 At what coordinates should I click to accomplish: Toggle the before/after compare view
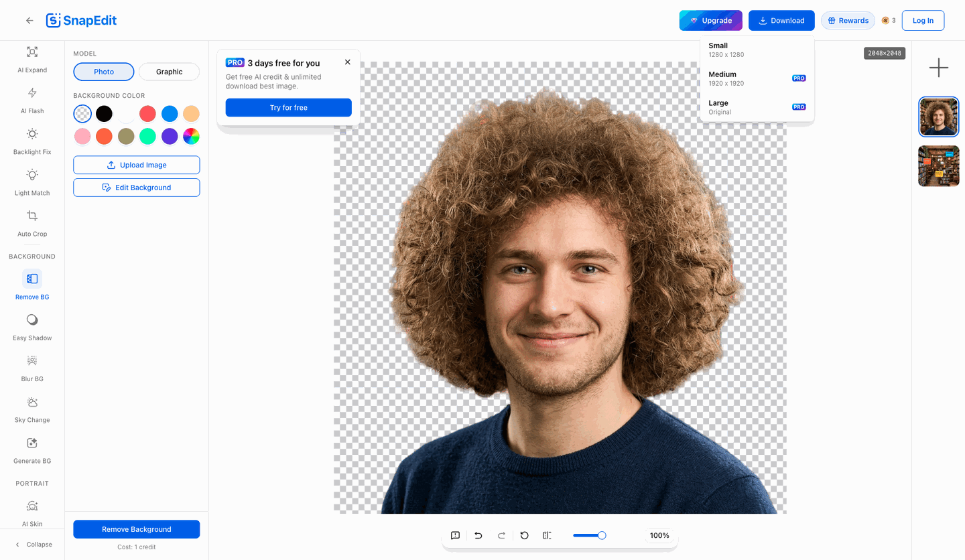(547, 535)
